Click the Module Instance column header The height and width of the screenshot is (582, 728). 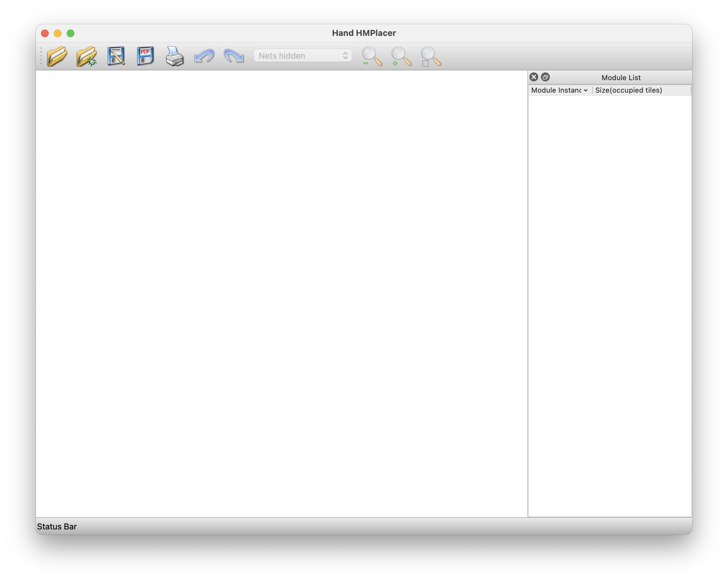[x=556, y=90]
